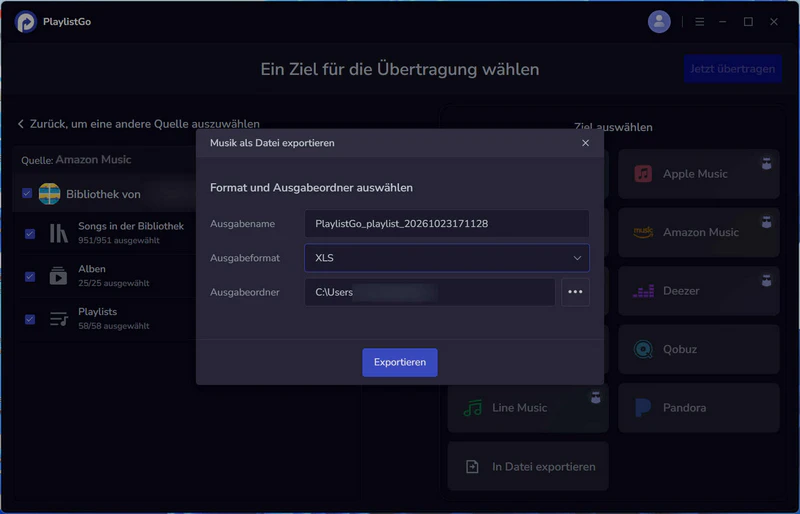Click the Alben row label
Viewport: 800px width, 514px height.
click(92, 269)
